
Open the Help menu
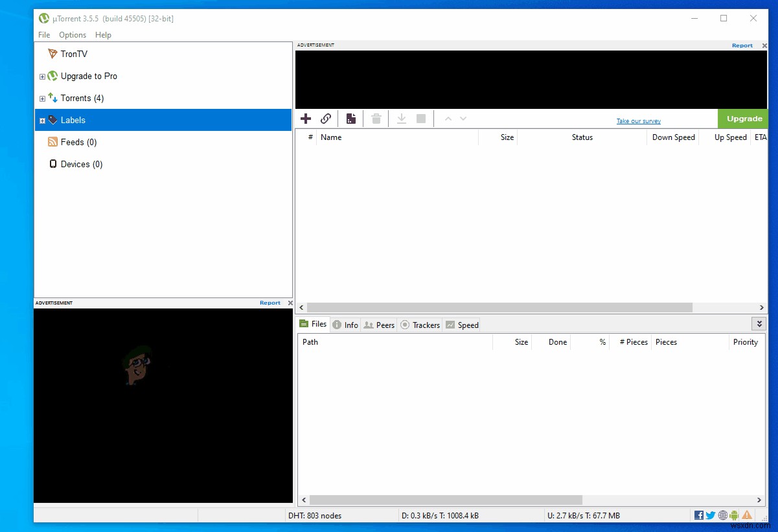pos(103,35)
